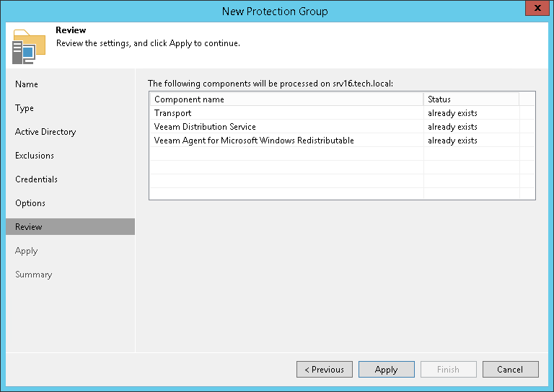The width and height of the screenshot is (554, 392).
Task: Click the Status column header
Action: pos(470,99)
